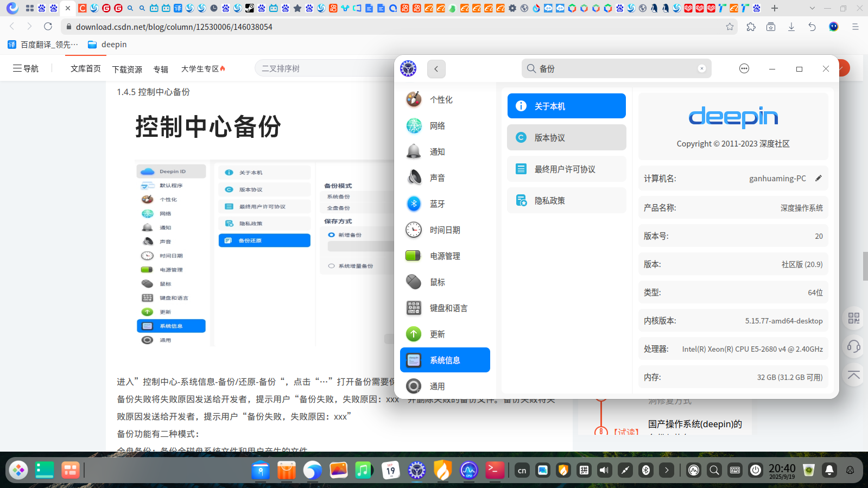Go back in the control center
Screen dimensions: 868x488
pyautogui.click(x=436, y=69)
